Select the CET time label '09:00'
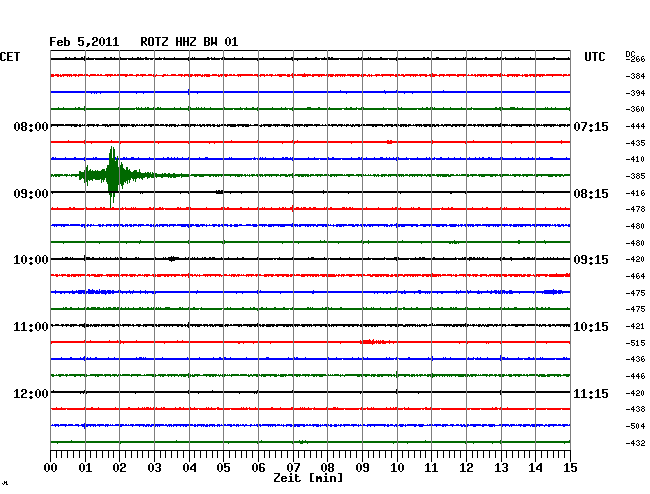Viewport: 650px width, 494px height. (x=31, y=194)
